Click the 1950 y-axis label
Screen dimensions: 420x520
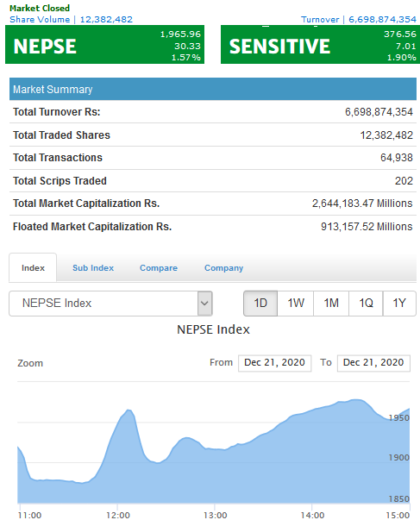[x=399, y=418]
